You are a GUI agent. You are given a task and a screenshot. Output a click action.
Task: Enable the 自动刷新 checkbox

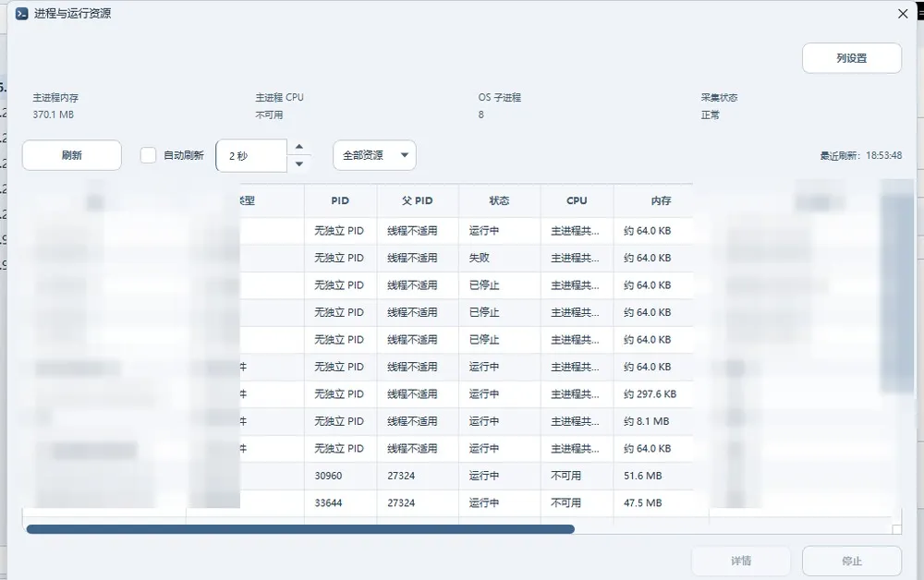click(x=148, y=155)
